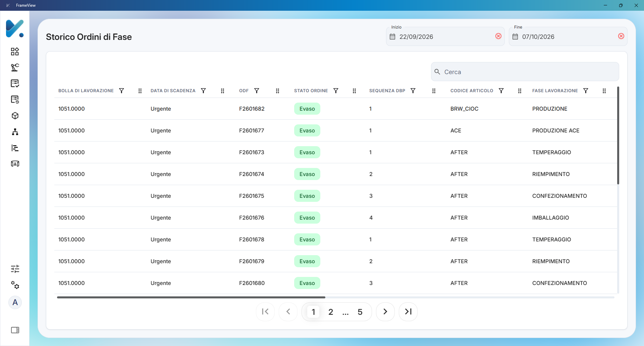Go to page 5
The image size is (644, 346).
[360, 312]
